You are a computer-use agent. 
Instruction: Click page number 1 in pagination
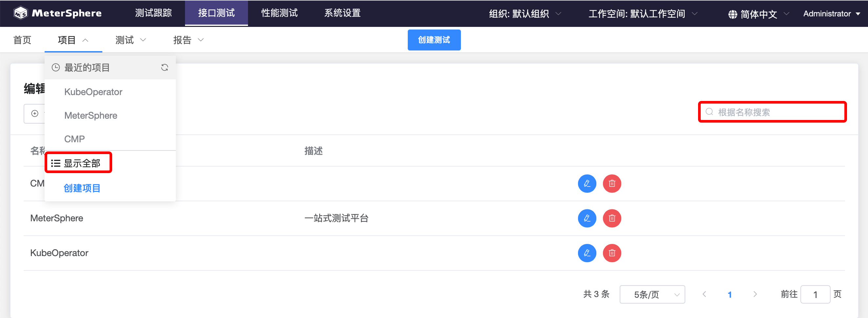[730, 294]
